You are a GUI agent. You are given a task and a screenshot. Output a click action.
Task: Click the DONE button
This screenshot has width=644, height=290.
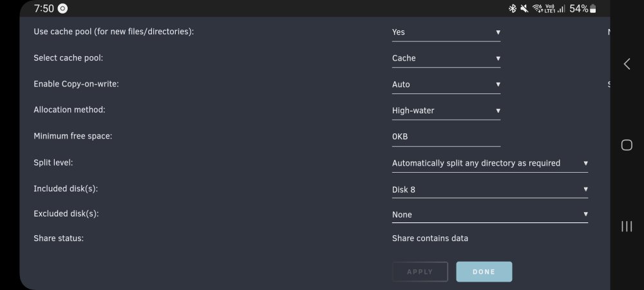point(484,271)
